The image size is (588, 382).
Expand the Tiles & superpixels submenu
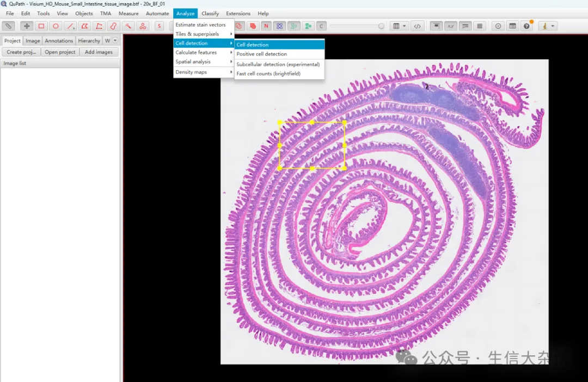point(204,34)
